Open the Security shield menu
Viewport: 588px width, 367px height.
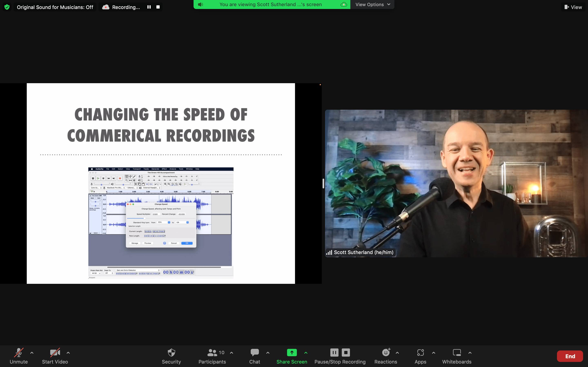(x=171, y=356)
